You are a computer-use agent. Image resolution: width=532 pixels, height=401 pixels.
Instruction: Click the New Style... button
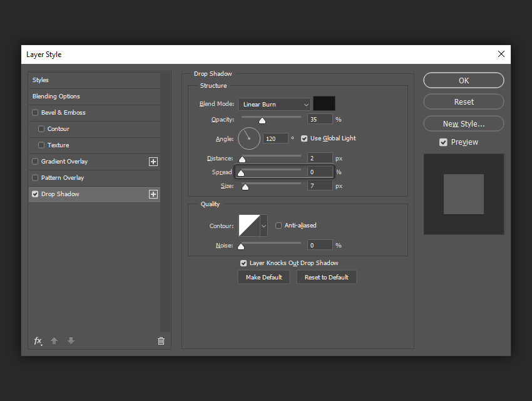pos(463,123)
